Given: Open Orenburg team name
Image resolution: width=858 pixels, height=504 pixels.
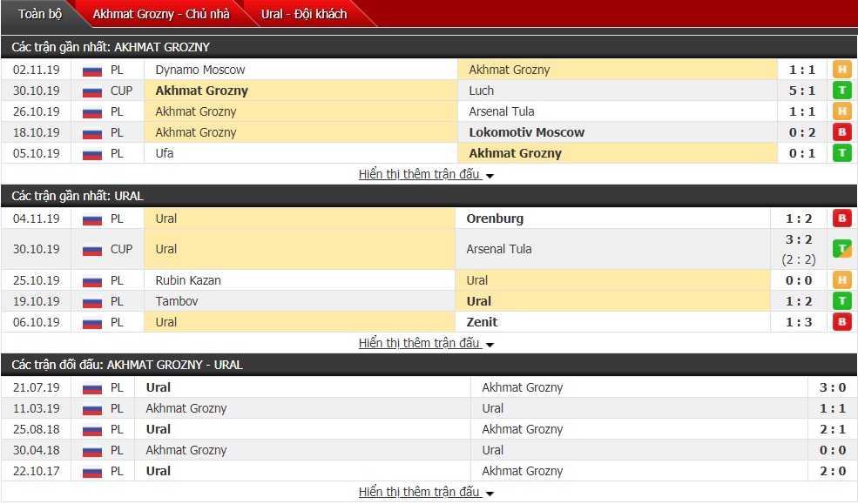Looking at the screenshot, I should pos(495,218).
